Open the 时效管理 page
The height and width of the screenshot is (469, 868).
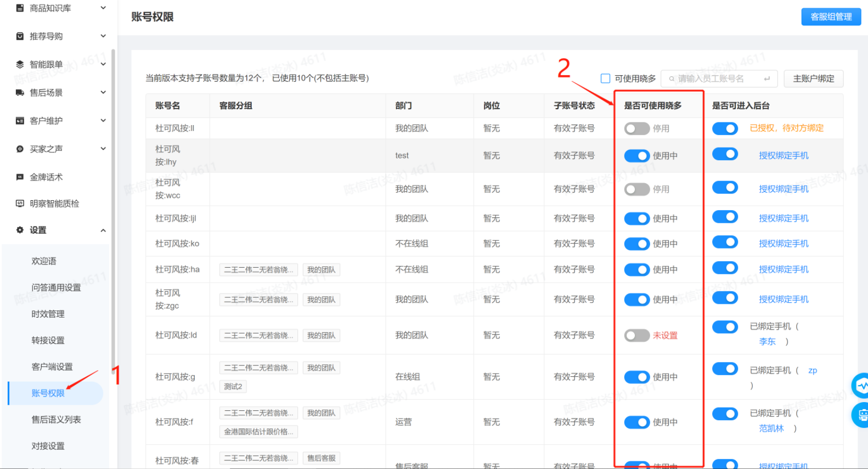[x=48, y=314]
